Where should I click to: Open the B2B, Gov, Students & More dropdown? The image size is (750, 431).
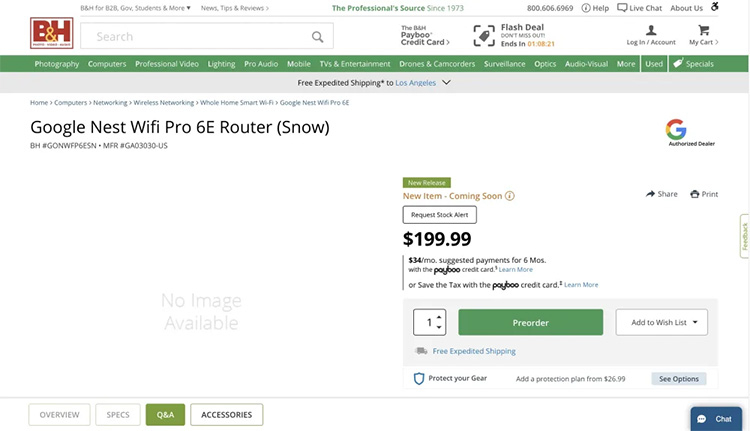150,8
